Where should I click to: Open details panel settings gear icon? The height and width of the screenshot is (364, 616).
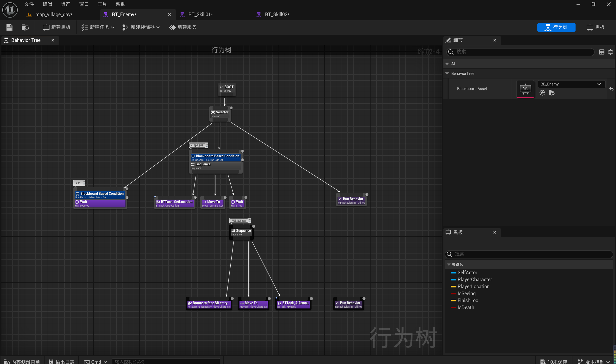point(610,52)
